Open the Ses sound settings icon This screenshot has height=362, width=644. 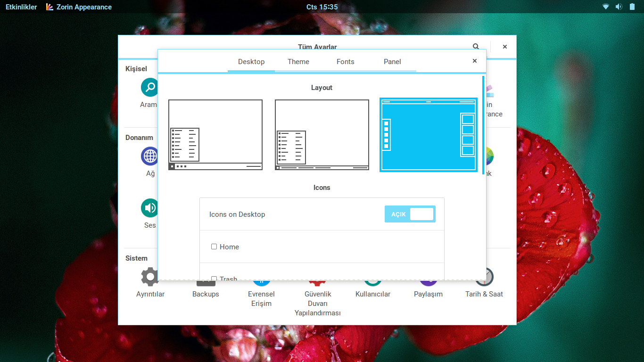[x=149, y=208]
